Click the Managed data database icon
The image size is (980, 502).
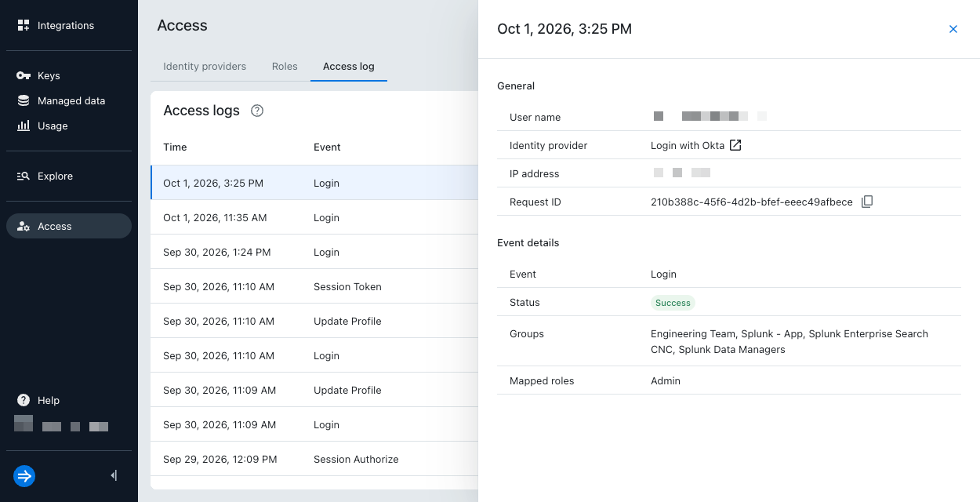coord(24,100)
